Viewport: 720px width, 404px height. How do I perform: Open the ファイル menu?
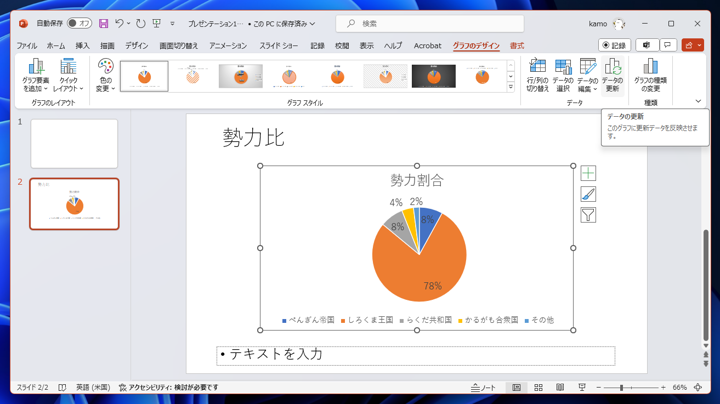point(27,45)
